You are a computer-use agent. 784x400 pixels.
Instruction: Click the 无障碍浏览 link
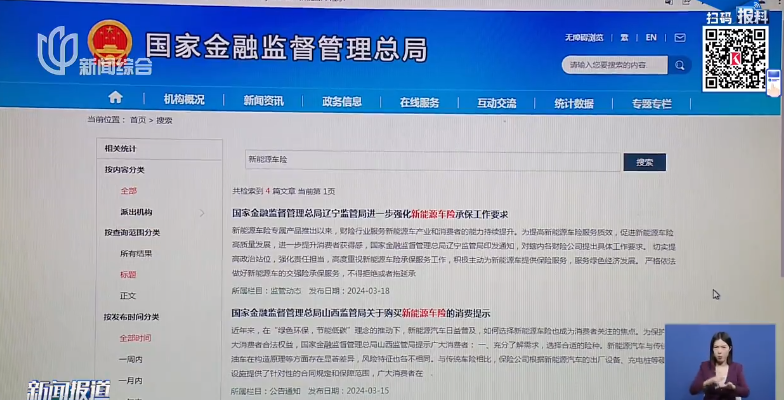click(584, 38)
